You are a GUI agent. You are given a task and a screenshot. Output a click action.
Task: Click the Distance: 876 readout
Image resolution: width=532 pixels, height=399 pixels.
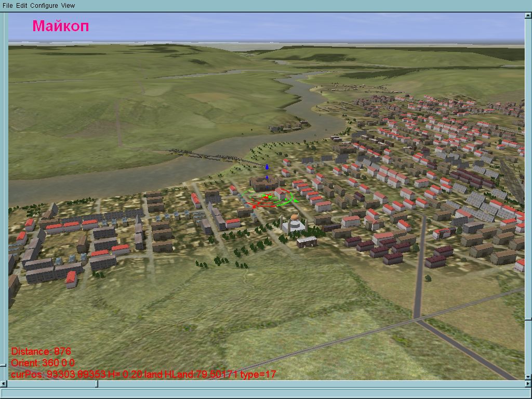click(41, 352)
